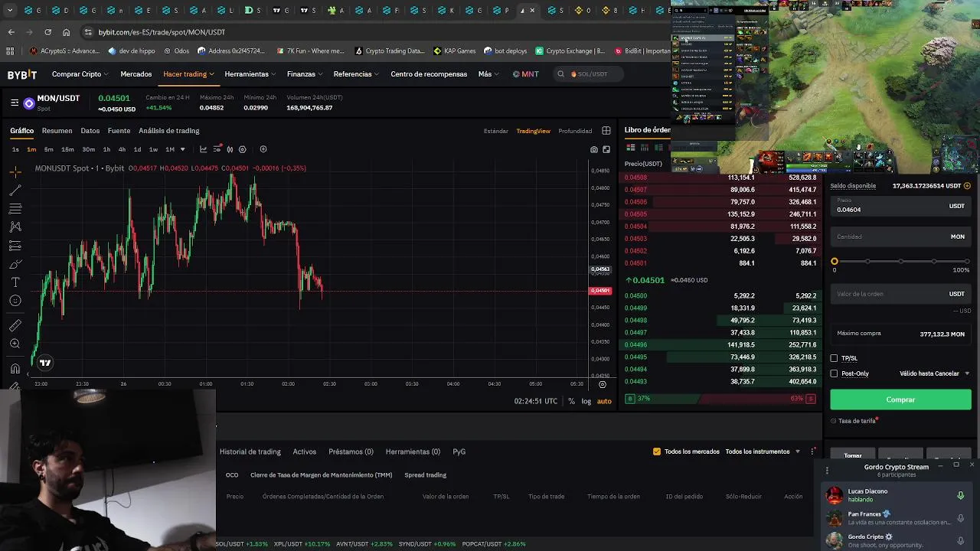Click the green Comprar button
The height and width of the screenshot is (551, 980).
tap(900, 399)
